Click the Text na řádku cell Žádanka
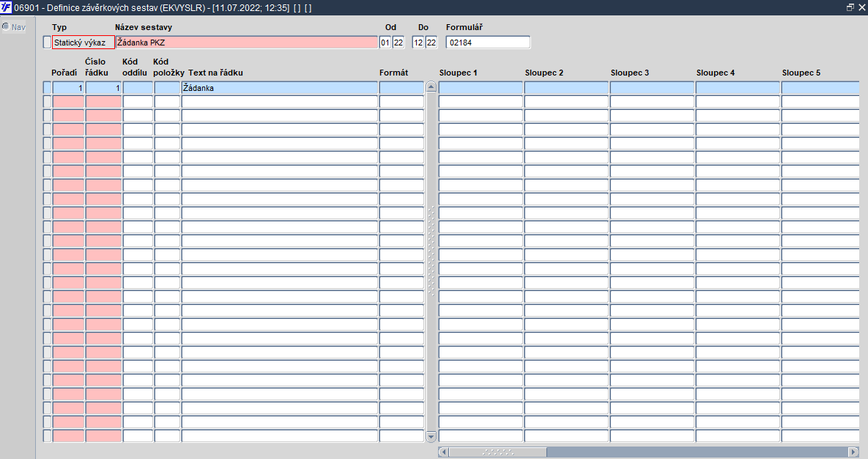 pyautogui.click(x=280, y=87)
